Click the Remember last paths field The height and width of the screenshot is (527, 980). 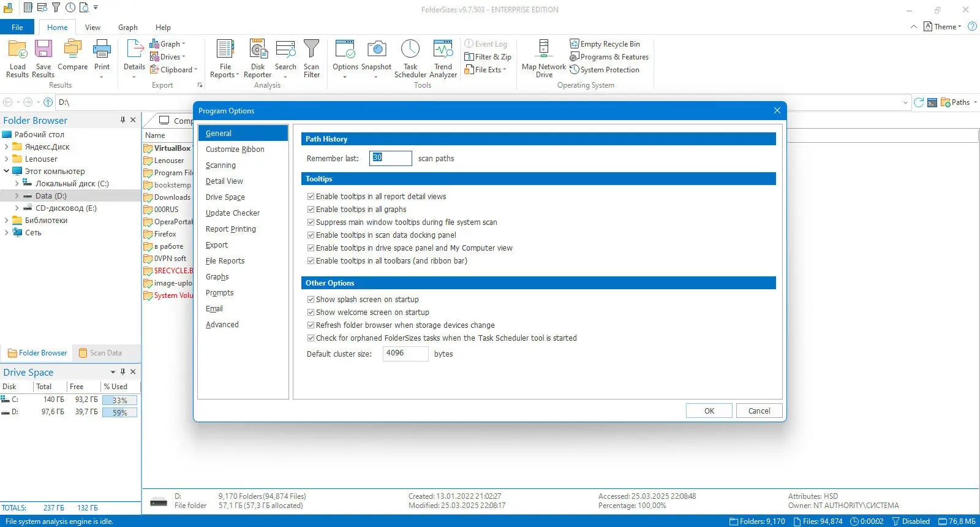(x=391, y=158)
